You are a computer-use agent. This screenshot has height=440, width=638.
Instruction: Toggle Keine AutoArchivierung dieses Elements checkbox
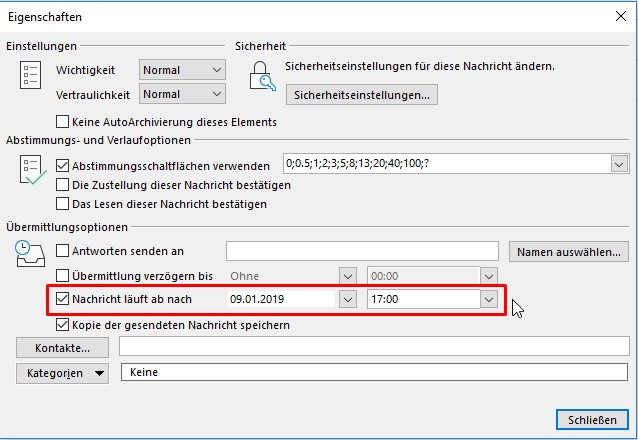[62, 121]
